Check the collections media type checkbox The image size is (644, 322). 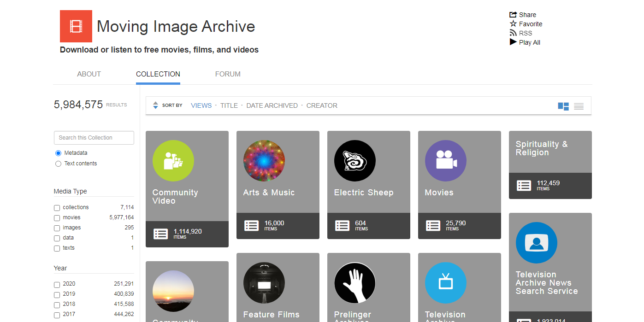pos(57,208)
